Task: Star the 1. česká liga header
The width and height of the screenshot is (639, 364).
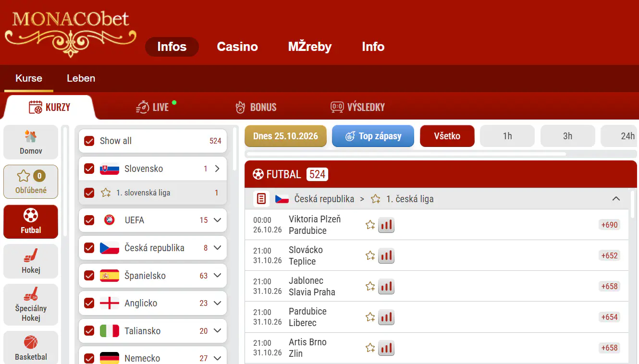Action: pyautogui.click(x=376, y=199)
